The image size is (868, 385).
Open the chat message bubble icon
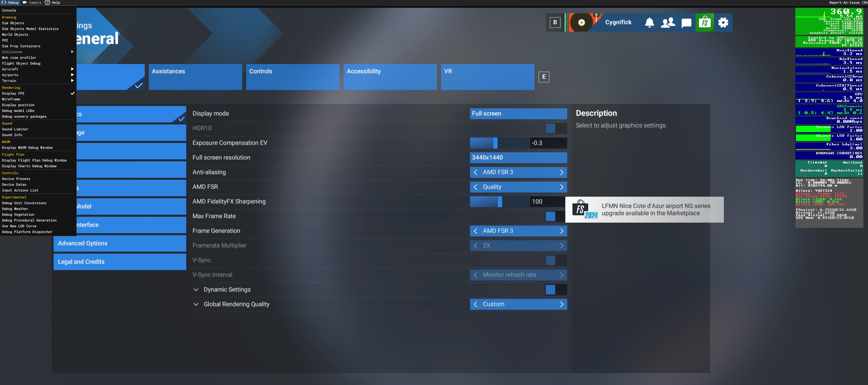coord(686,23)
